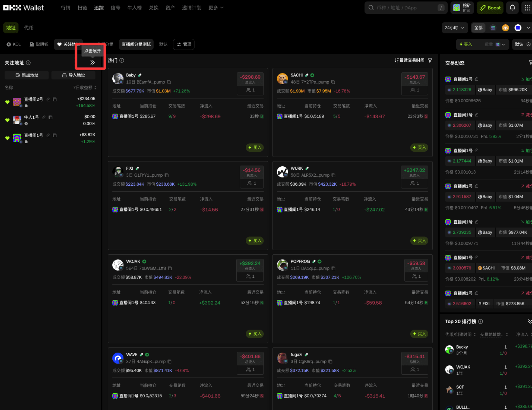Click the 数量 quick-buy amount field
The image size is (532, 410).
pyautogui.click(x=489, y=44)
